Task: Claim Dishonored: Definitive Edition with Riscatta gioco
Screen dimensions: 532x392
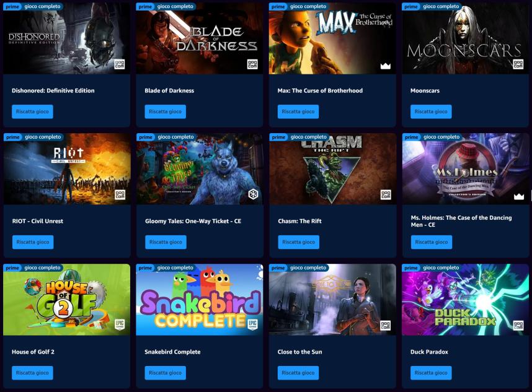Action: tap(32, 111)
